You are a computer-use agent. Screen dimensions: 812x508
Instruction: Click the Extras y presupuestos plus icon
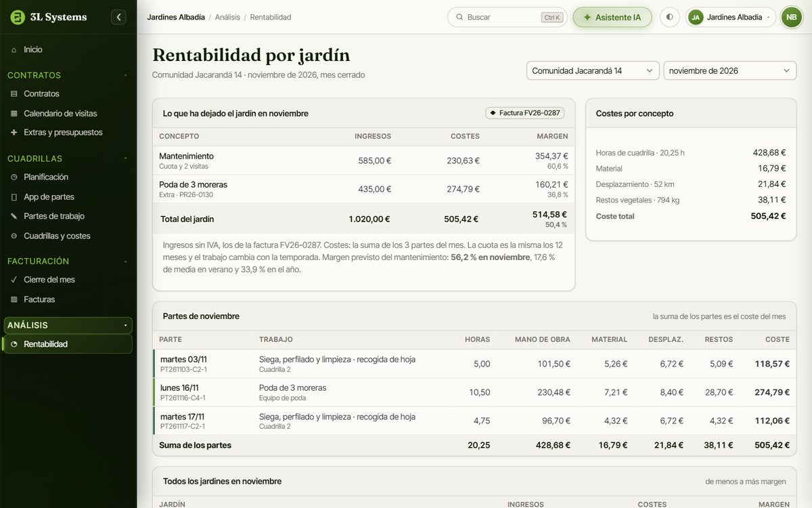click(14, 132)
